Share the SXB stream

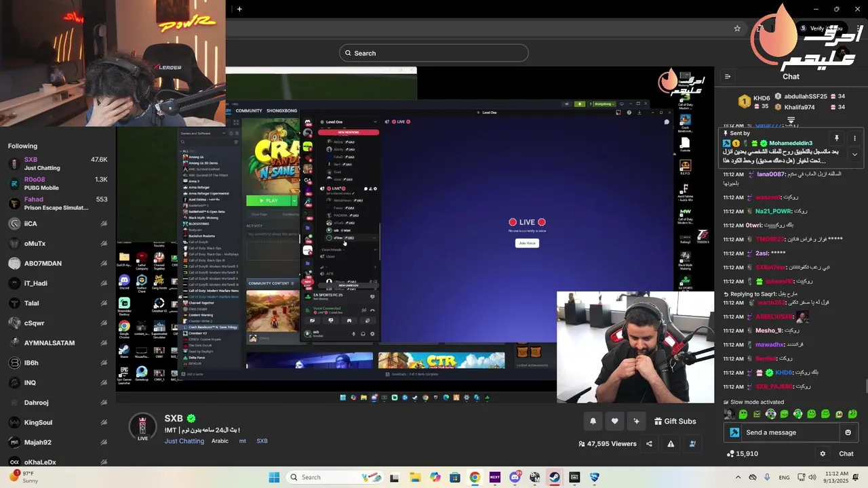coord(649,444)
